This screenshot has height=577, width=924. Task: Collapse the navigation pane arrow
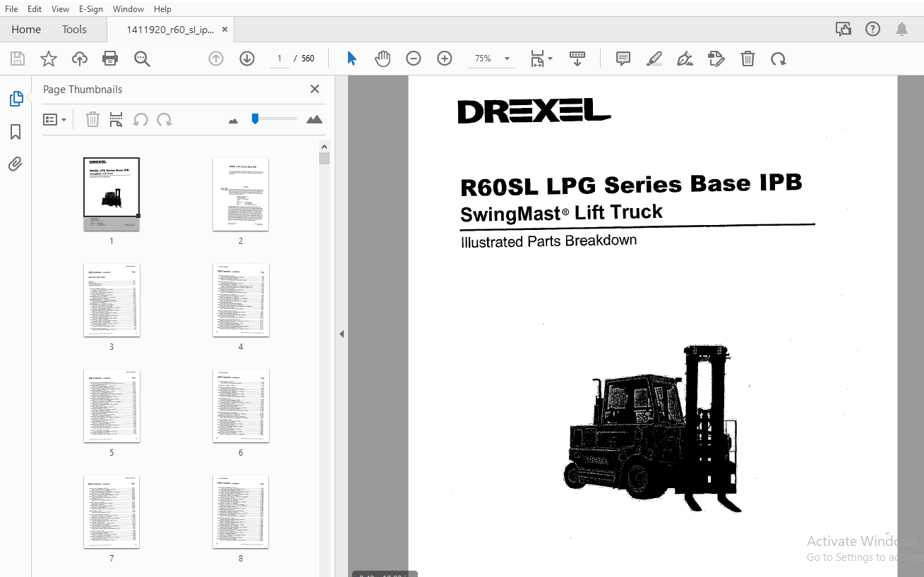(342, 334)
